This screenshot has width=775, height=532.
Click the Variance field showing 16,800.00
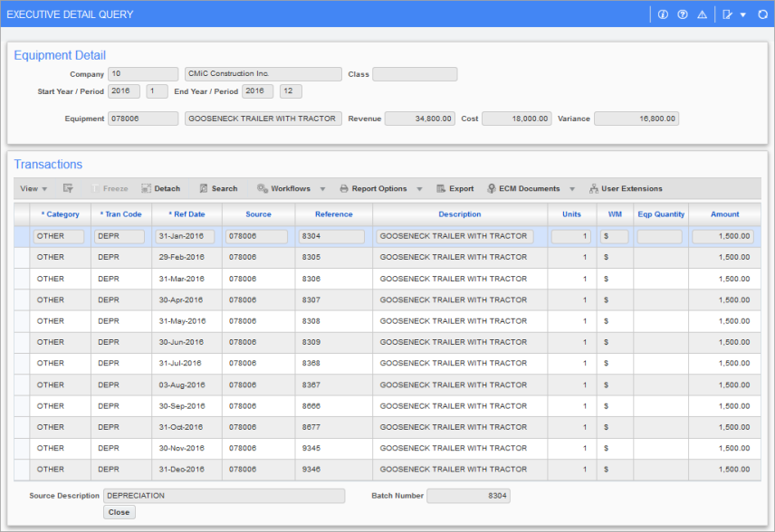(636, 119)
